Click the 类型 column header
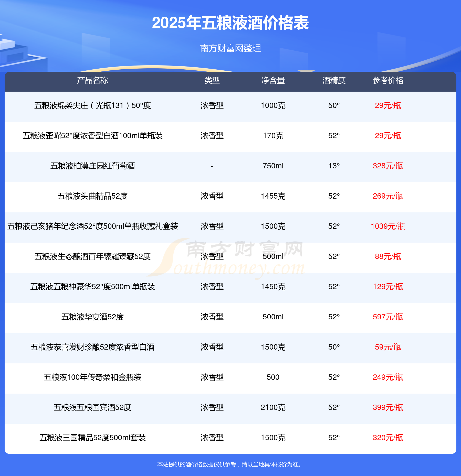 coord(212,80)
